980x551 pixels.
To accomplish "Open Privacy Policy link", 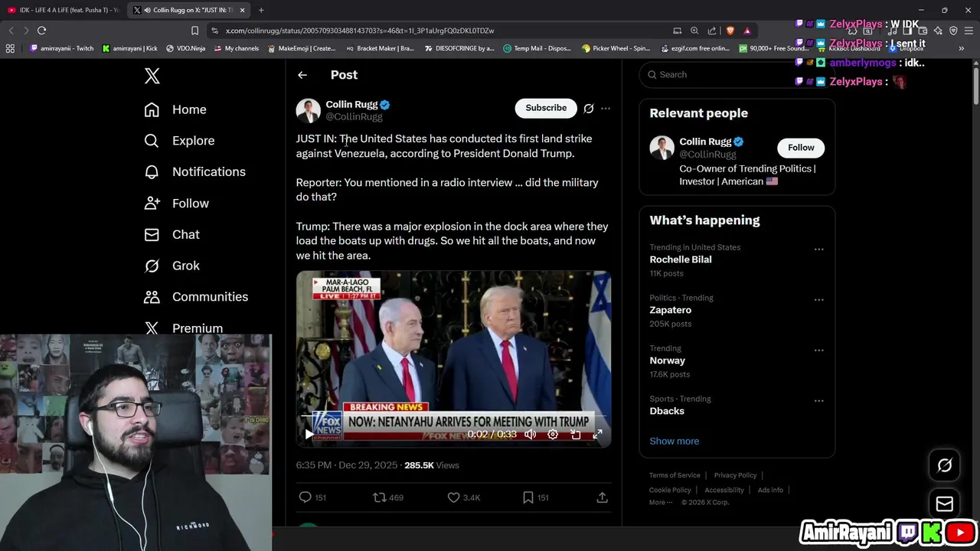I will [735, 475].
